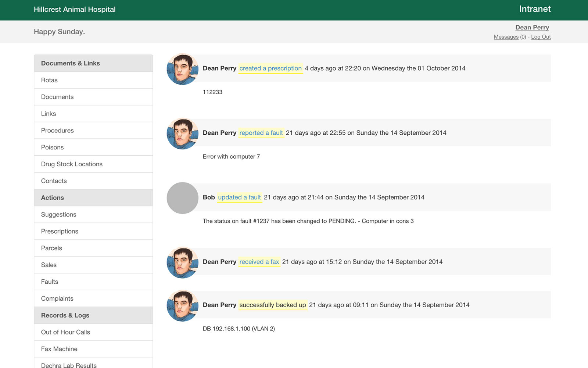Click Dean Perry avatar on prescription entry
The image size is (588, 368).
pyautogui.click(x=183, y=69)
